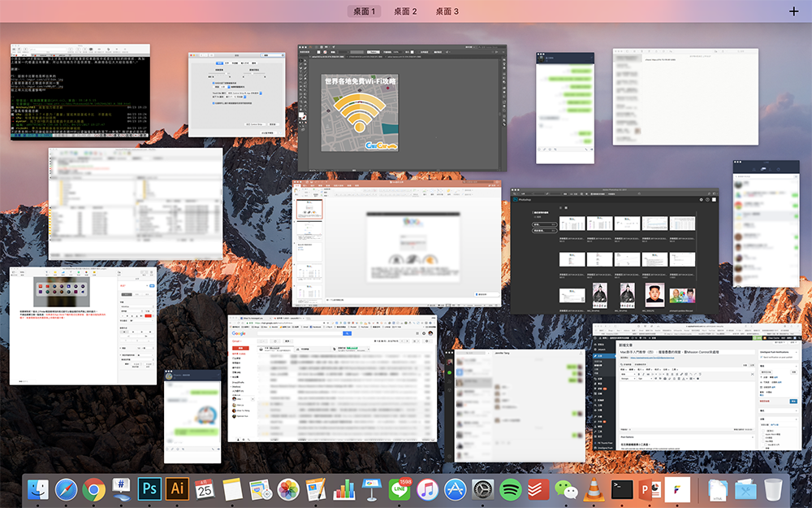
Task: Open the HTML document stack in Dock
Action: pos(718,489)
